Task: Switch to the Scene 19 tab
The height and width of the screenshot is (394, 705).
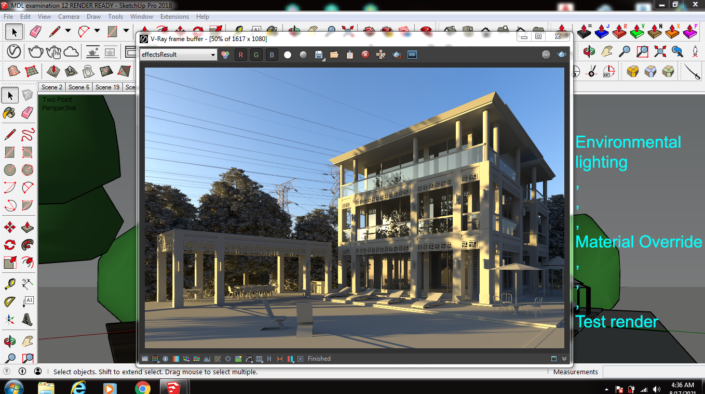Action: 107,87
